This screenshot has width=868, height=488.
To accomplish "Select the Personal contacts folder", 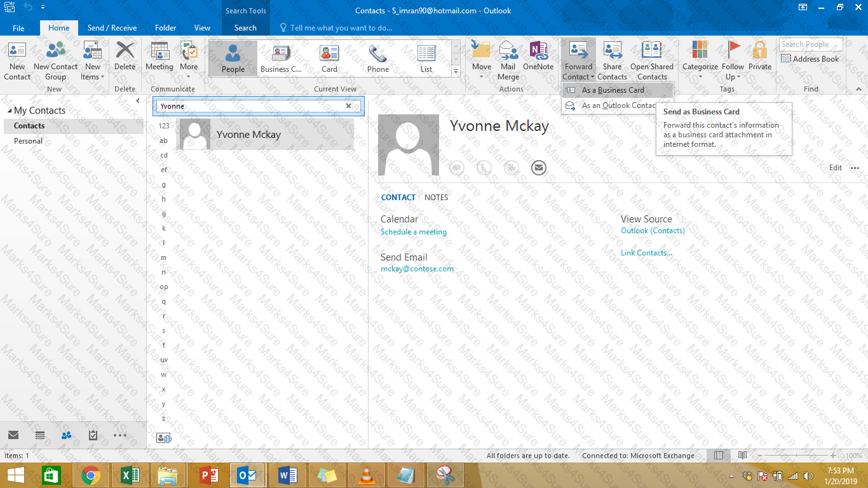I will tap(74, 141).
